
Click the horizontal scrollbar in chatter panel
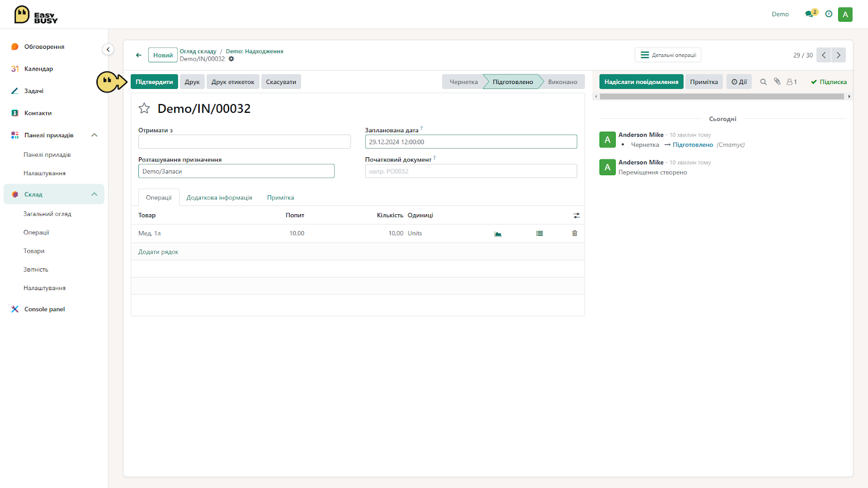pos(722,97)
